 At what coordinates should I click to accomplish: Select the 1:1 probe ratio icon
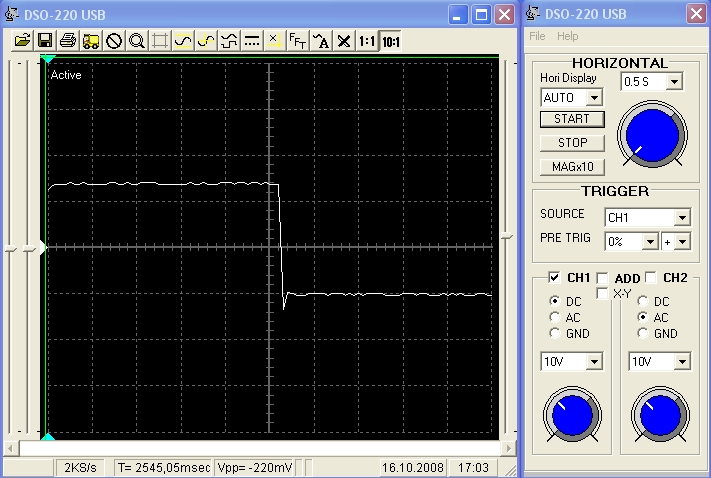367,41
